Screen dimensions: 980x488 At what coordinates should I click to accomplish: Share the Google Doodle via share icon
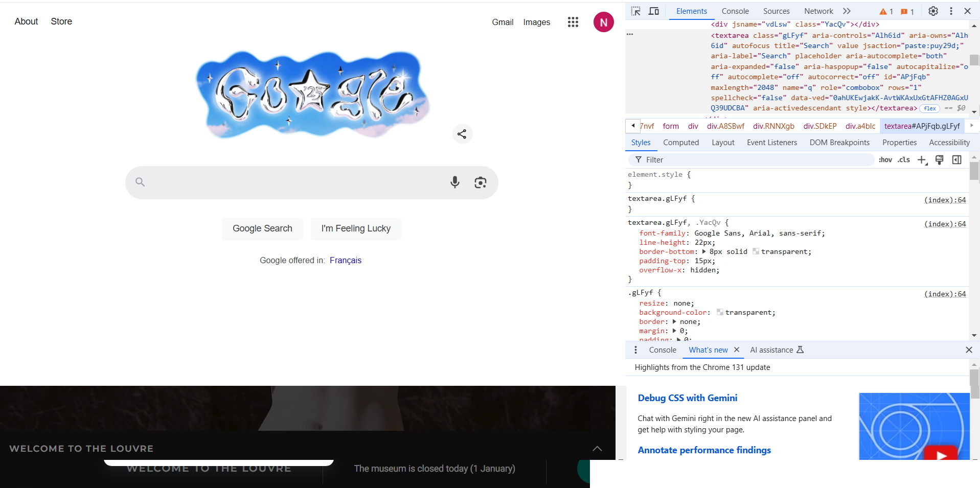462,134
